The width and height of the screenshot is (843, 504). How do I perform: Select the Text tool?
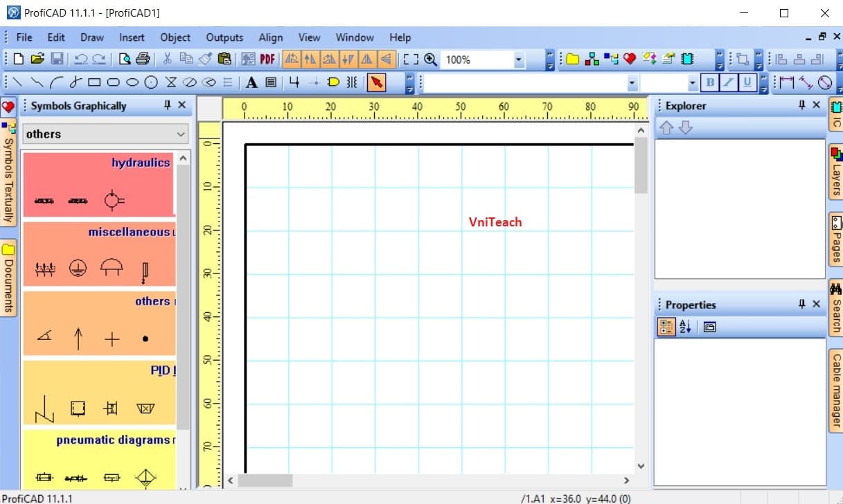click(x=251, y=82)
